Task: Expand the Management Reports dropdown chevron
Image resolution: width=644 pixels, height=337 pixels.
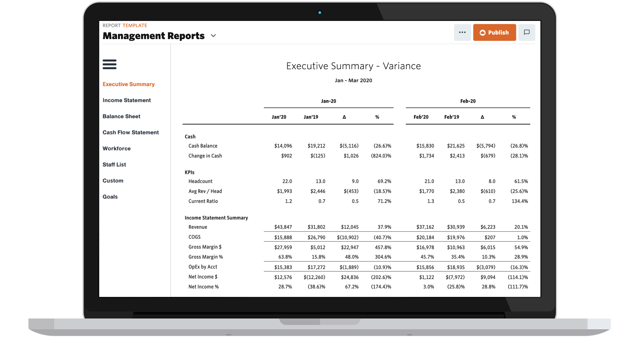Action: [x=213, y=36]
